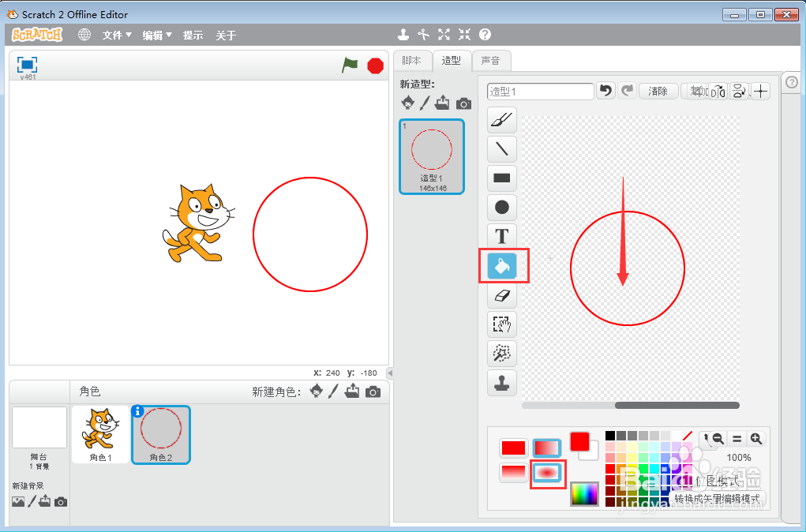Viewport: 806px width, 532px height.
Task: Upload backdrop from file
Action: (45, 500)
